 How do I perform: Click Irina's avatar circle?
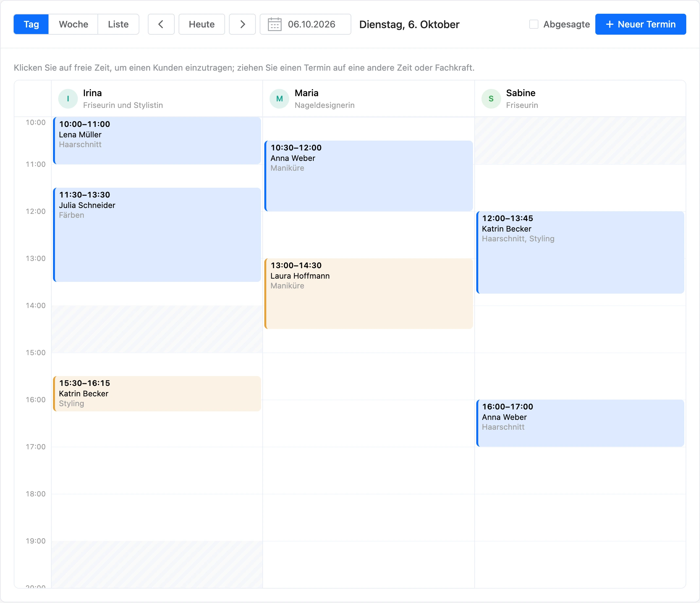point(68,99)
